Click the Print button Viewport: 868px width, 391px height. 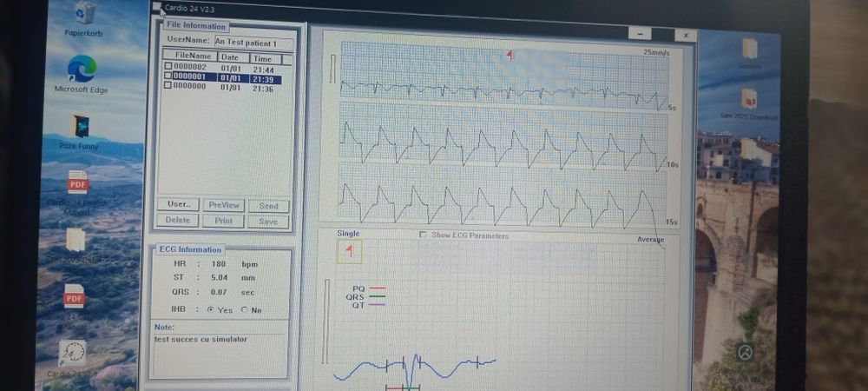[223, 221]
